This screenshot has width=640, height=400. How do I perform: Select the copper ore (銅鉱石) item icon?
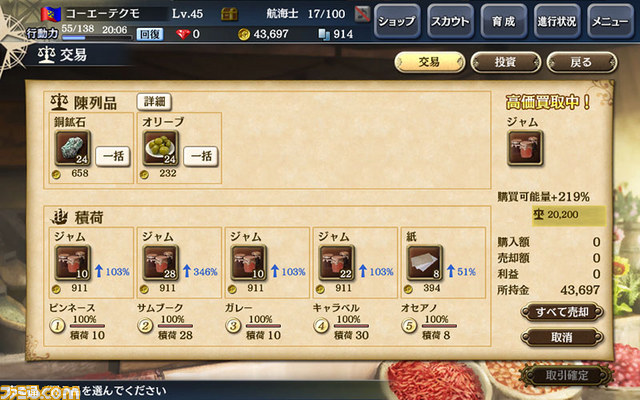(73, 148)
